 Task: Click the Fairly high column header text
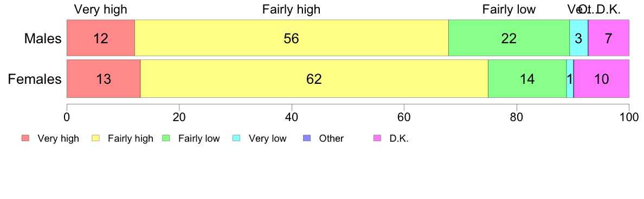(291, 9)
